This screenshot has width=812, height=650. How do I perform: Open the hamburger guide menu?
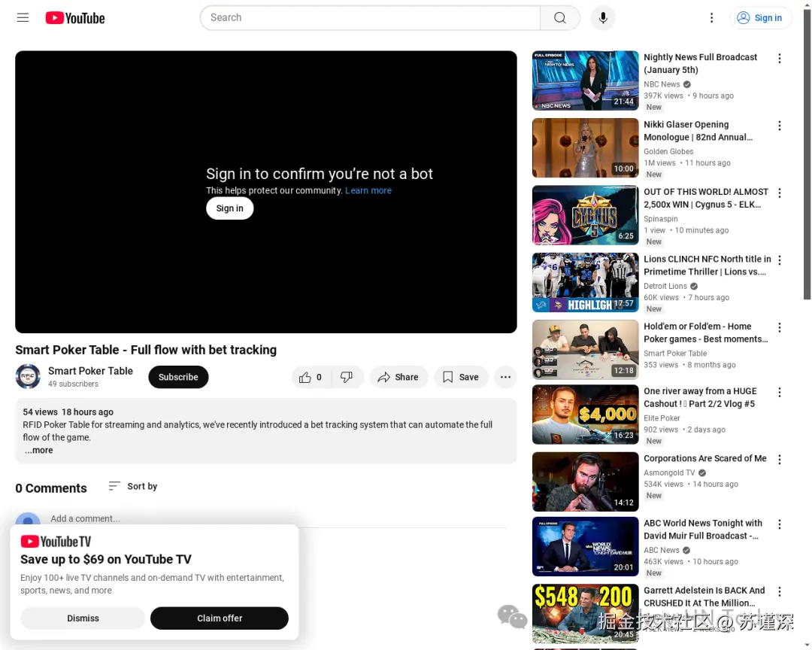[23, 17]
